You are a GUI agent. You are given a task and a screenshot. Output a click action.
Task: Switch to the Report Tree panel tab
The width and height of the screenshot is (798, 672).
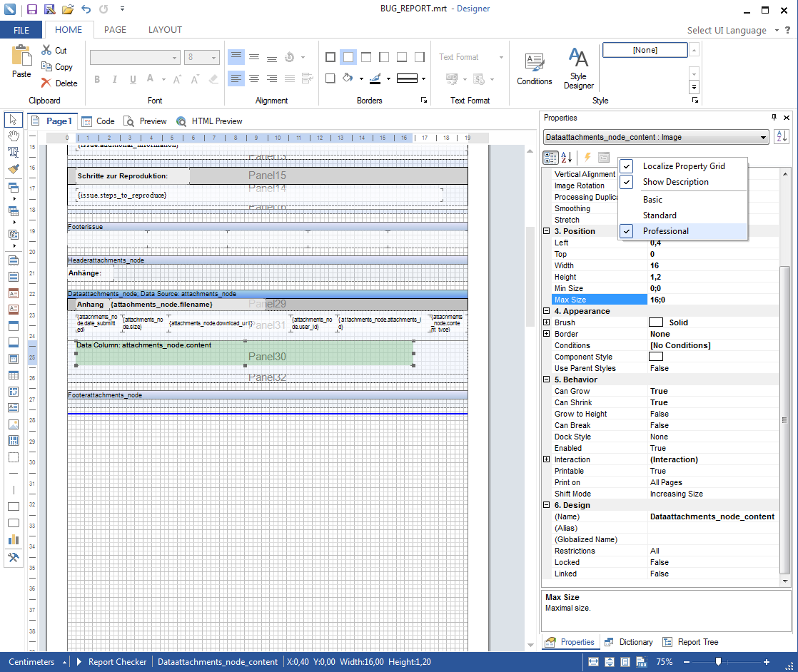coord(690,642)
